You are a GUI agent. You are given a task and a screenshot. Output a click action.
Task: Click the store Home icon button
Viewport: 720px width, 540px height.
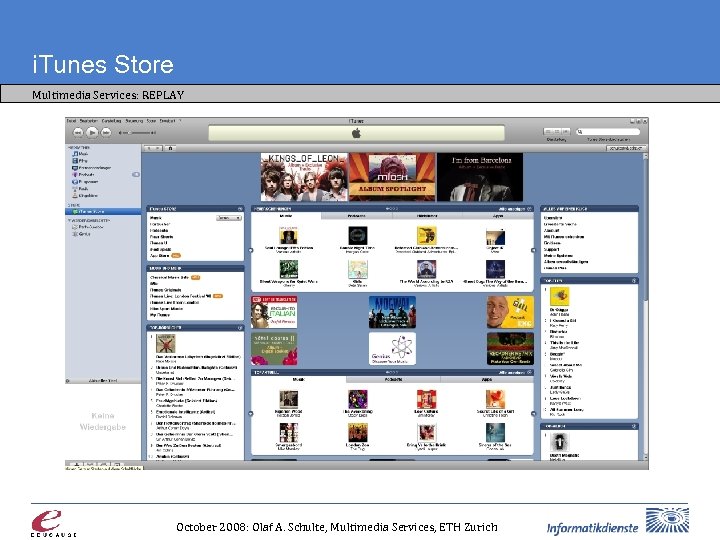170,148
